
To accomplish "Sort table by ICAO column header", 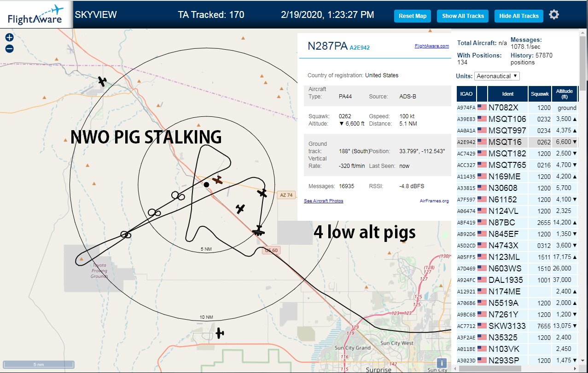I will pyautogui.click(x=466, y=94).
